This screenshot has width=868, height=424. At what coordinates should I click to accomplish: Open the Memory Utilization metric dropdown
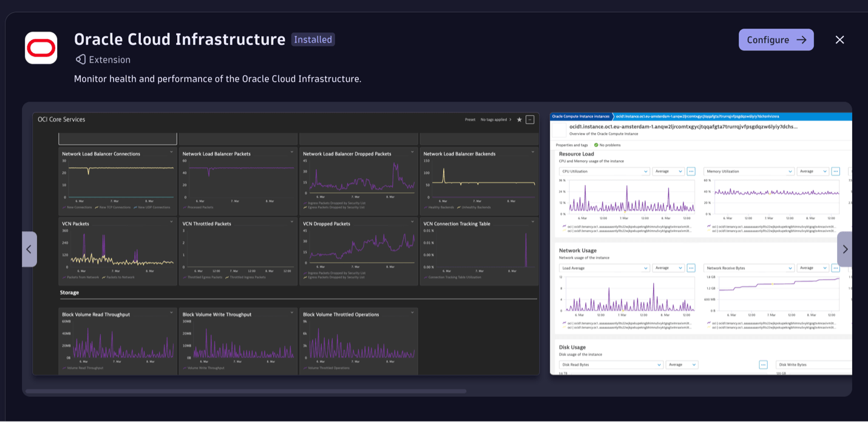[748, 172]
